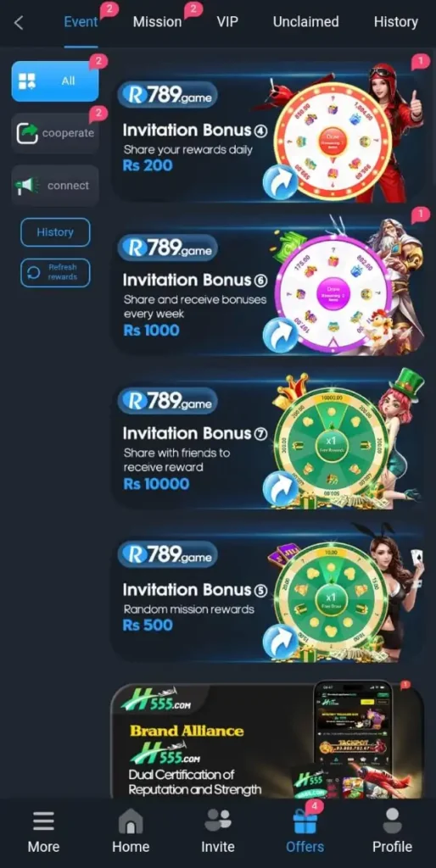Image resolution: width=436 pixels, height=868 pixels.
Task: Open the top History tab
Action: click(395, 22)
